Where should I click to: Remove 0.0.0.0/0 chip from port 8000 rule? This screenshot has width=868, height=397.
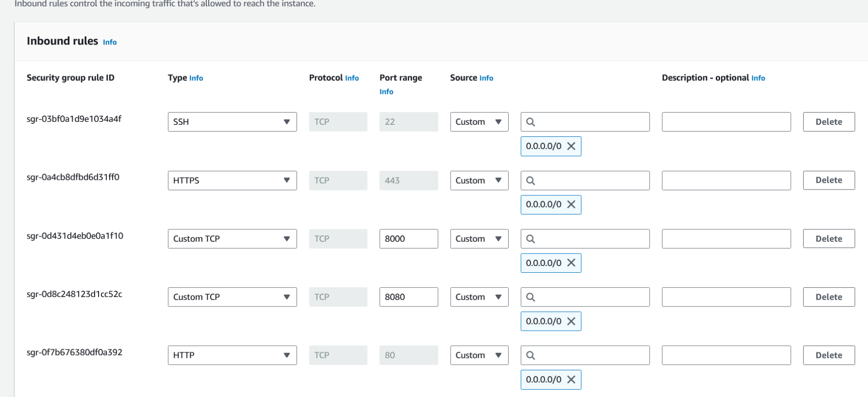pyautogui.click(x=571, y=263)
